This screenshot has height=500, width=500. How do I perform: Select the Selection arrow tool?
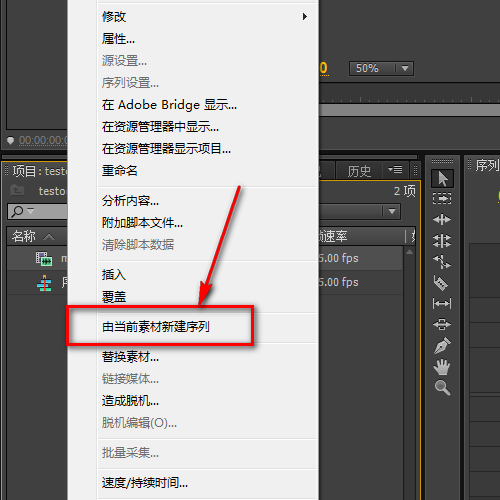click(x=442, y=179)
